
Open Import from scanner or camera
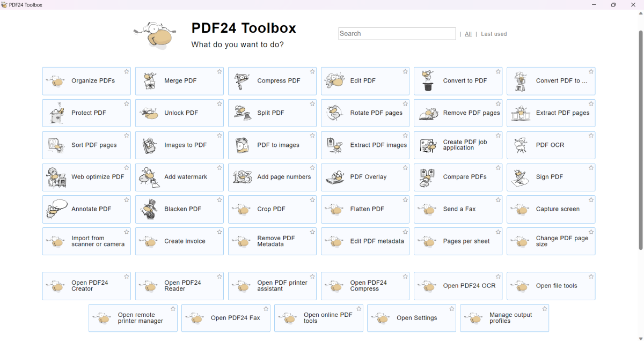(86, 241)
